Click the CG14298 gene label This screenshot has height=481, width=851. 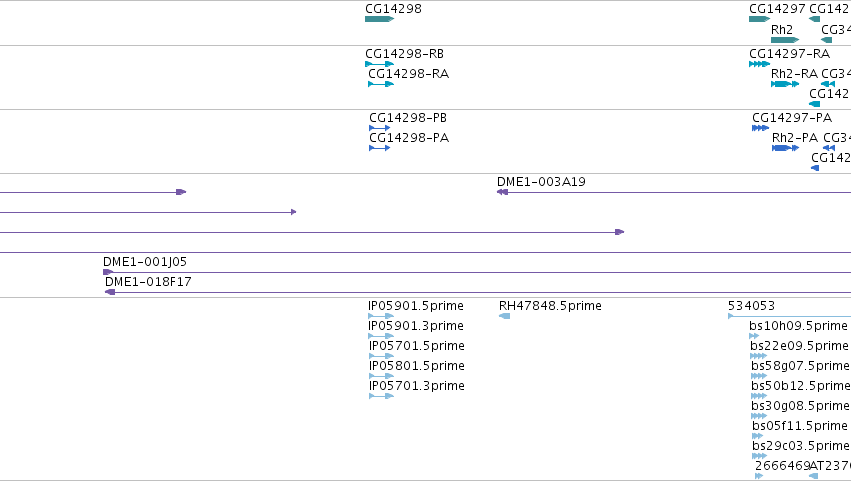tap(393, 9)
